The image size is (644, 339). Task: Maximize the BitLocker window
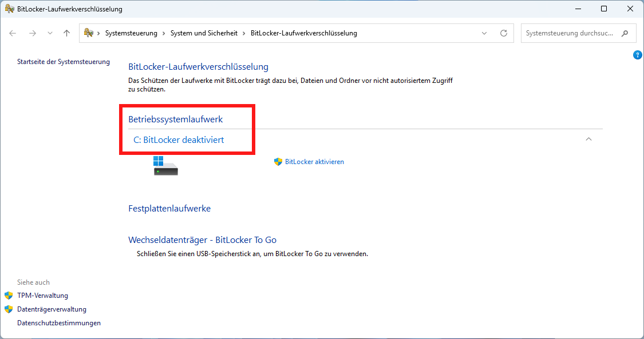[604, 9]
